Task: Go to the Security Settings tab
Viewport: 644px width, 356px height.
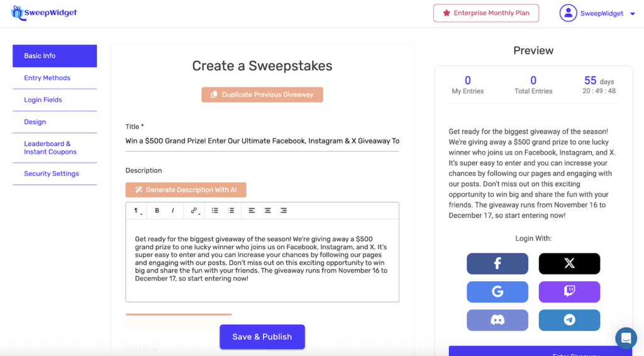Action: (x=52, y=174)
